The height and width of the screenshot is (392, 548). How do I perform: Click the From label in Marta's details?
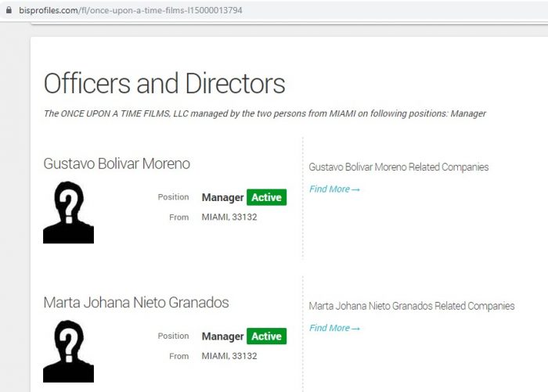[x=178, y=356]
